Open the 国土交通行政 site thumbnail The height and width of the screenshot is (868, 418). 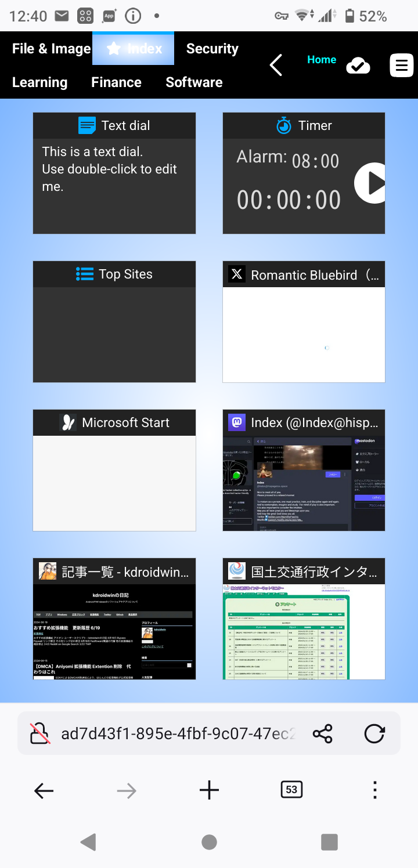304,631
